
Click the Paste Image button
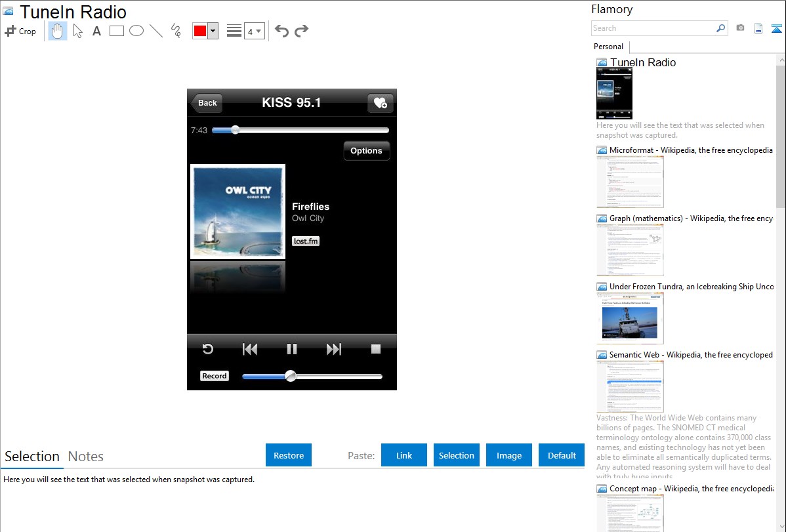509,455
